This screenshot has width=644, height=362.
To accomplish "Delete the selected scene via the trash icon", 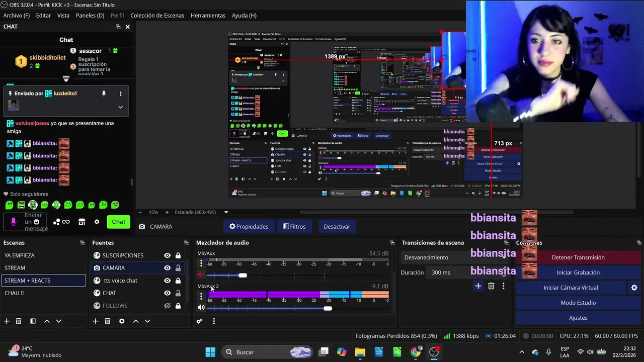I will pos(19,321).
